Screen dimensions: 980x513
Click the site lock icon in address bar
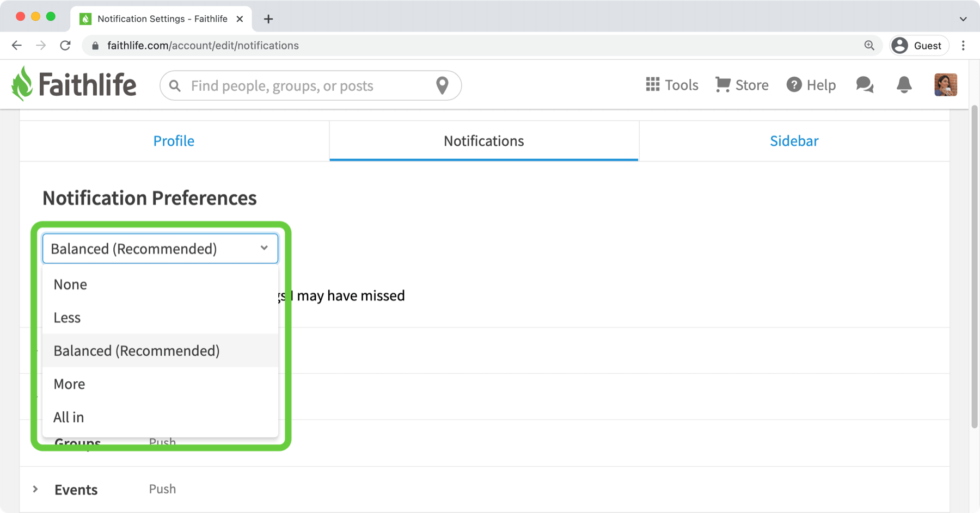click(95, 46)
